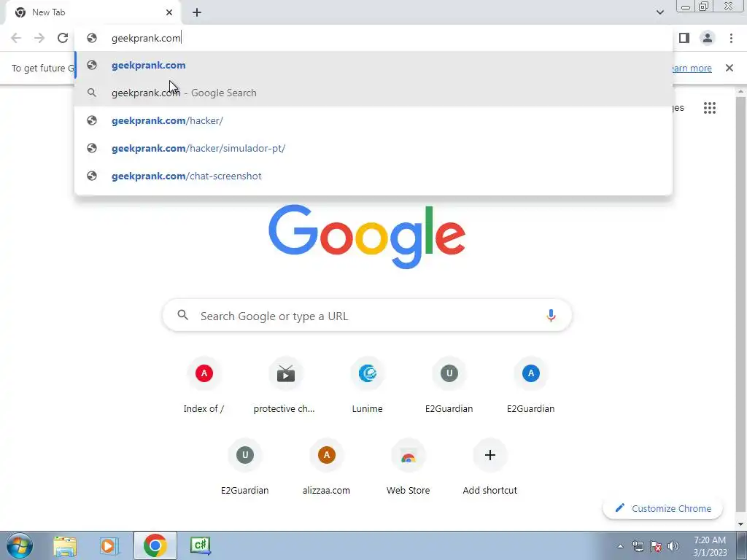The height and width of the screenshot is (560, 747).
Task: Click the magnifier icon in the search box
Action: click(x=183, y=315)
